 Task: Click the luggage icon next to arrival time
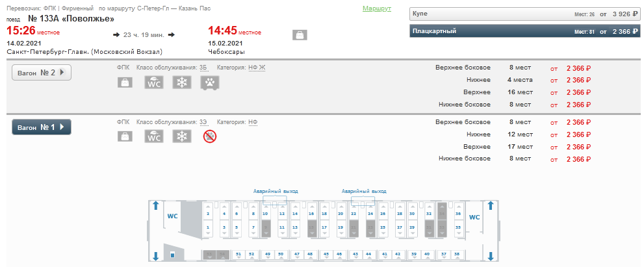[300, 35]
